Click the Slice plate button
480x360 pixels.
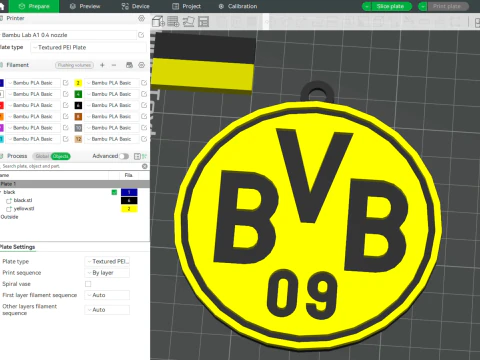pos(390,6)
